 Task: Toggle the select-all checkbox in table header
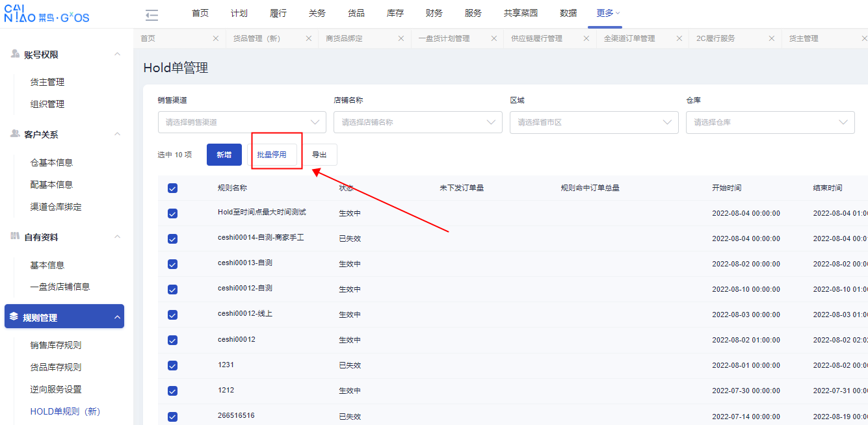coord(172,188)
